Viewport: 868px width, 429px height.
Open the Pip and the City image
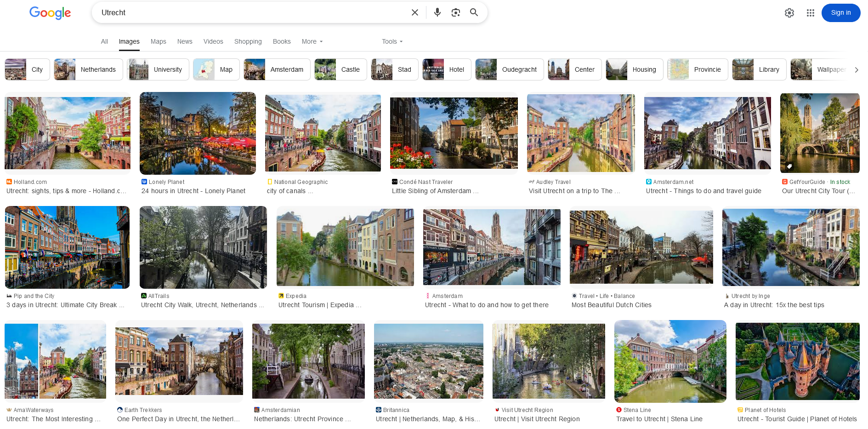pyautogui.click(x=67, y=247)
